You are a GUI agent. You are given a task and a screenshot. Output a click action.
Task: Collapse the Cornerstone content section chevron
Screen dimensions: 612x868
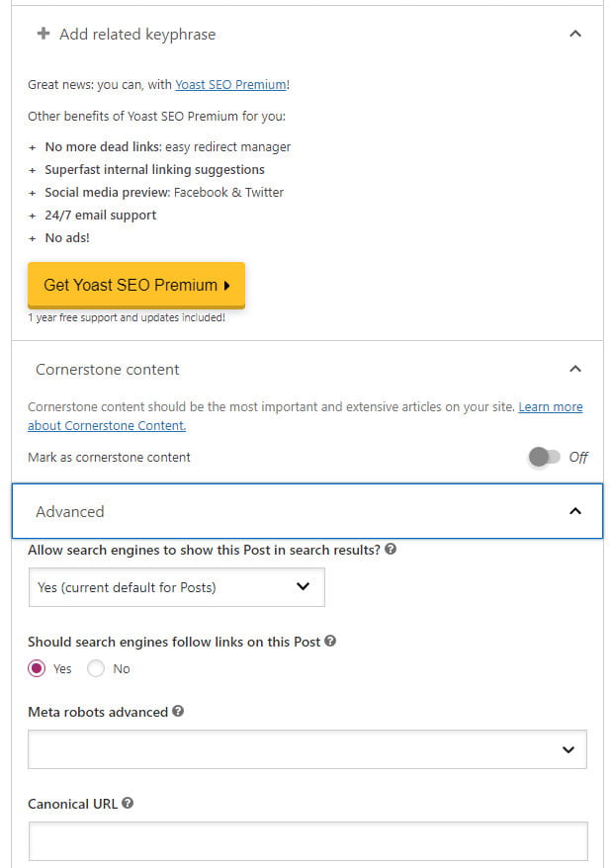pos(575,369)
